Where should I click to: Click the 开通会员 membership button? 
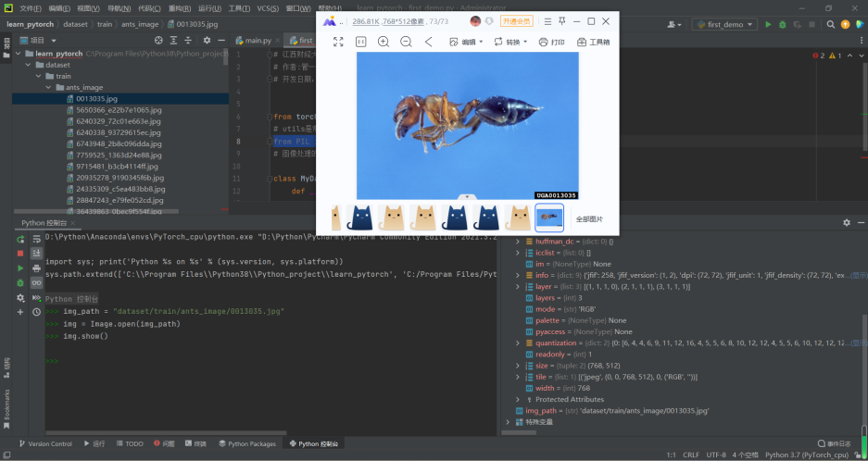point(516,20)
